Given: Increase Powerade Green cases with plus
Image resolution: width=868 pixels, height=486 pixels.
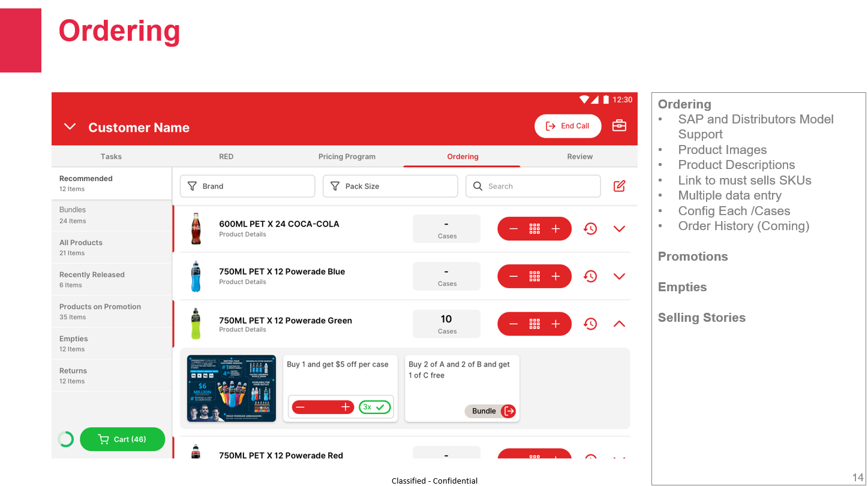Looking at the screenshot, I should tap(555, 324).
